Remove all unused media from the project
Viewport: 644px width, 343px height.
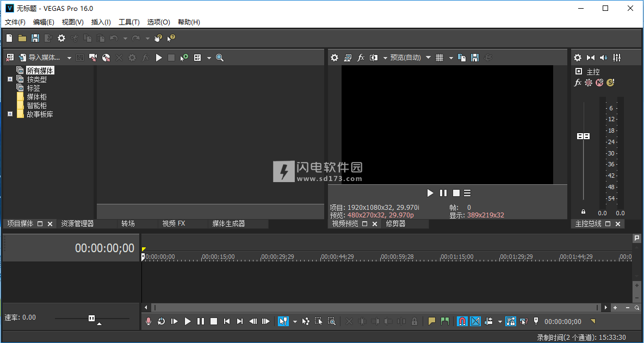tap(10, 58)
